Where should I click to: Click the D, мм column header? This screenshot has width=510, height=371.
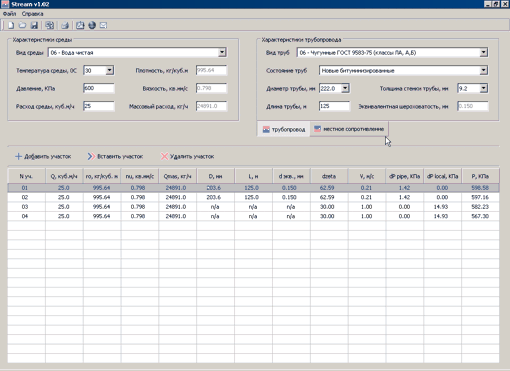[x=215, y=176]
